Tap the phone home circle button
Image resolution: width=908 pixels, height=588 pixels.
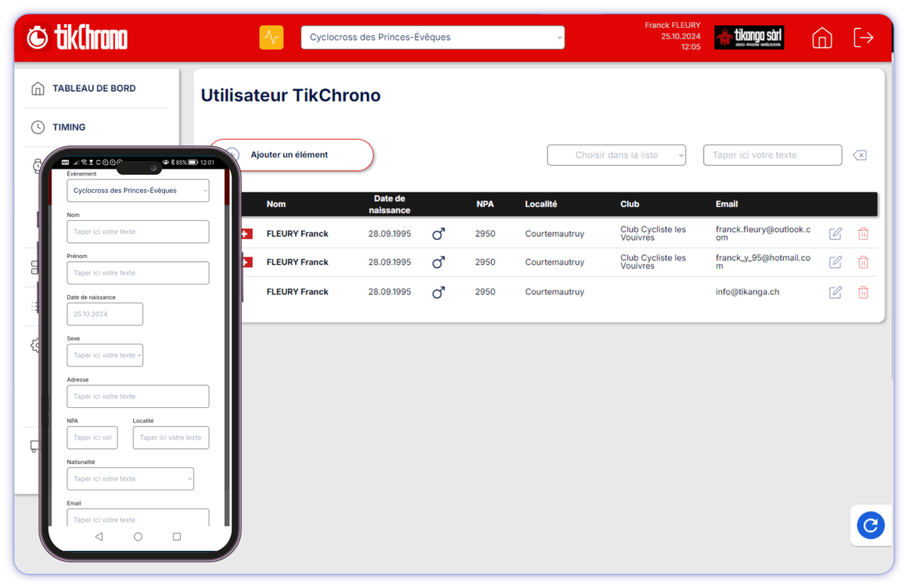click(x=138, y=537)
